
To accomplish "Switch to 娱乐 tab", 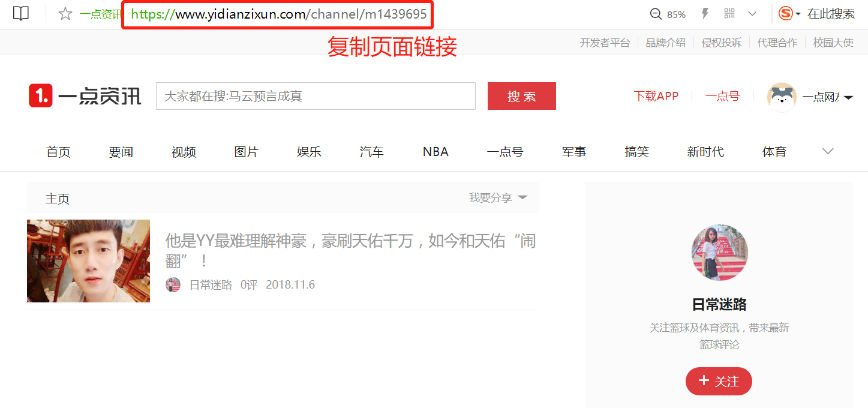I will (x=309, y=152).
